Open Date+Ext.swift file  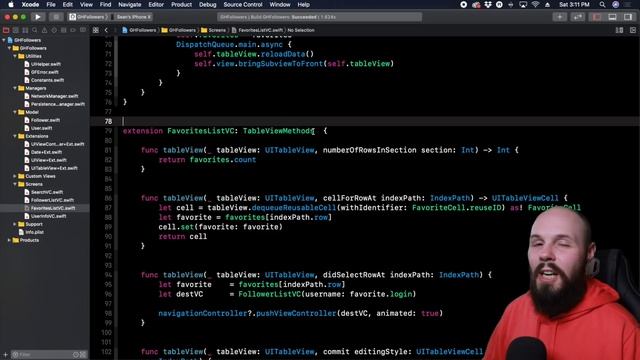pyautogui.click(x=46, y=152)
